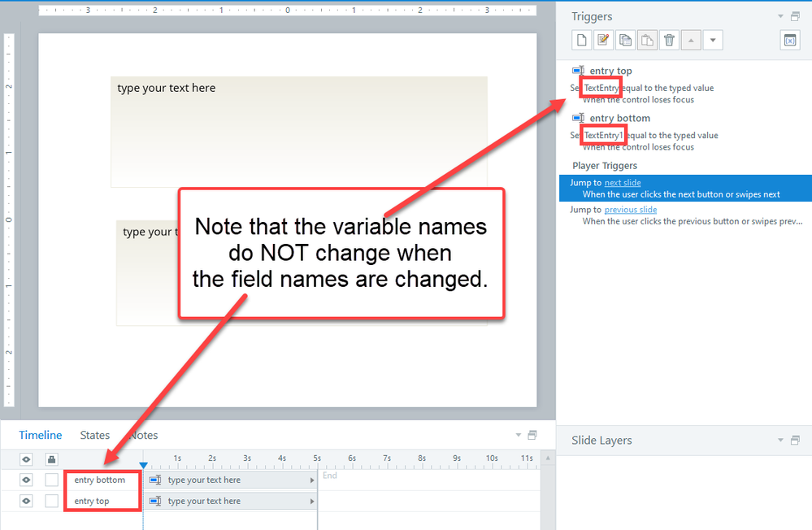Lock the entry bottom timeline object
Image resolution: width=812 pixels, height=530 pixels.
[x=51, y=480]
